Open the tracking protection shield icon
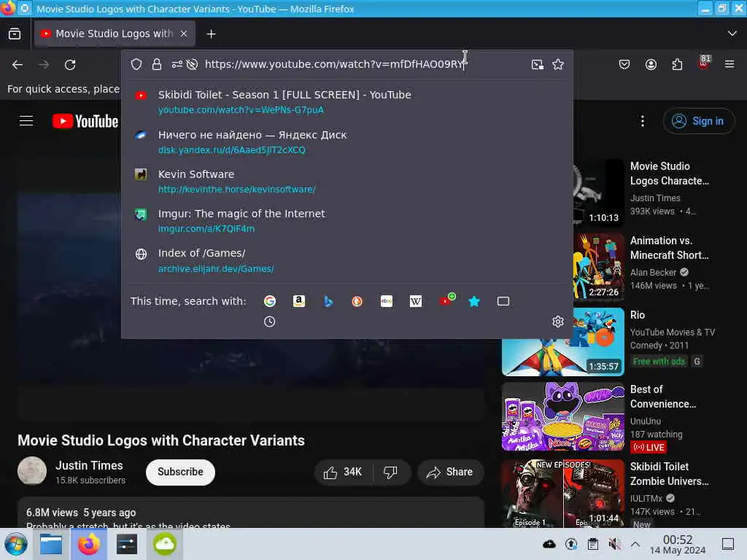The height and width of the screenshot is (560, 747). point(136,64)
